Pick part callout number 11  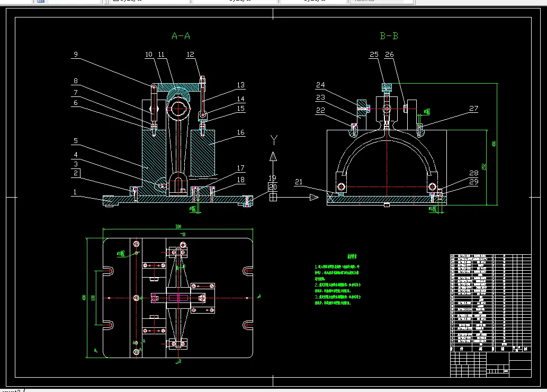tap(161, 55)
